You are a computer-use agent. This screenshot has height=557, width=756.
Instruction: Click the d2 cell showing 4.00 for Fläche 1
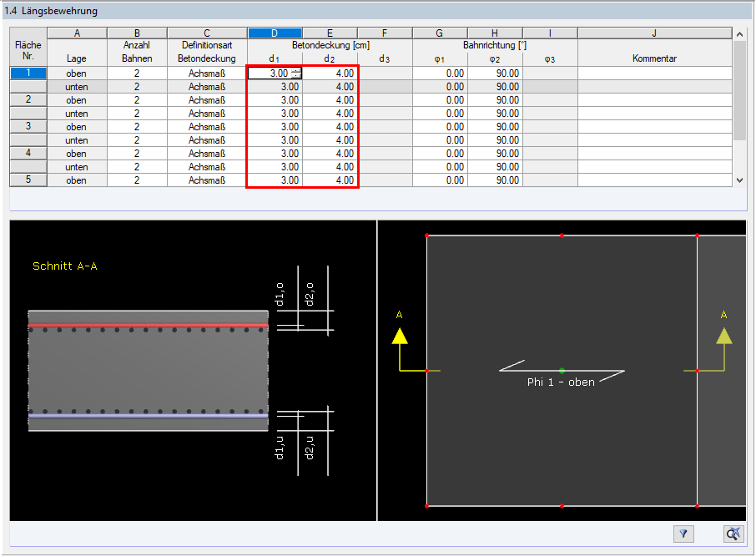click(330, 73)
